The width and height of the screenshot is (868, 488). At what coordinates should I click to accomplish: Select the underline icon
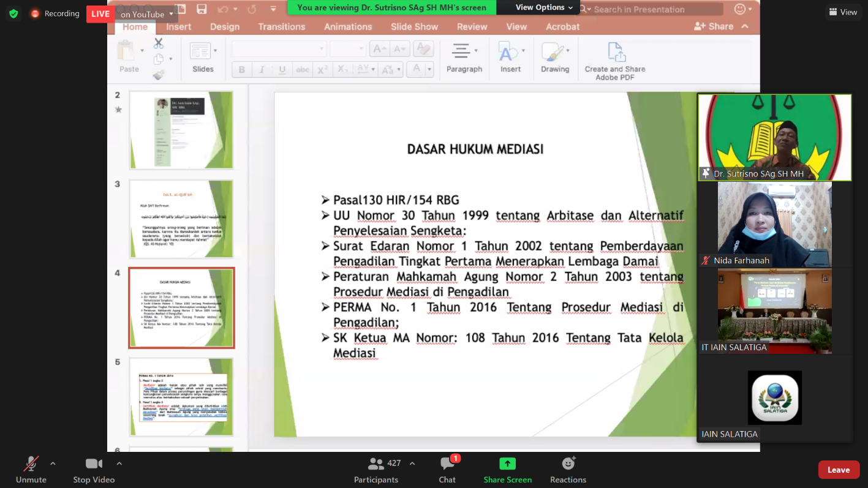282,69
